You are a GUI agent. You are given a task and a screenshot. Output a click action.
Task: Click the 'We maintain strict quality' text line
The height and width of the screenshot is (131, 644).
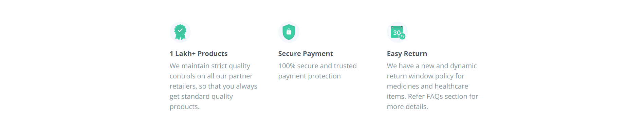coord(210,66)
